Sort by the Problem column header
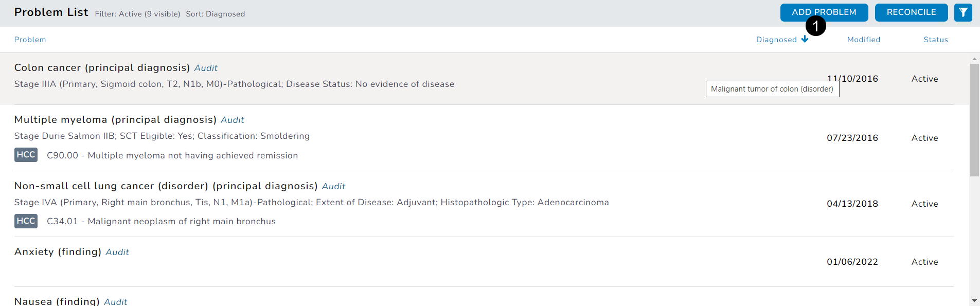 coord(30,40)
